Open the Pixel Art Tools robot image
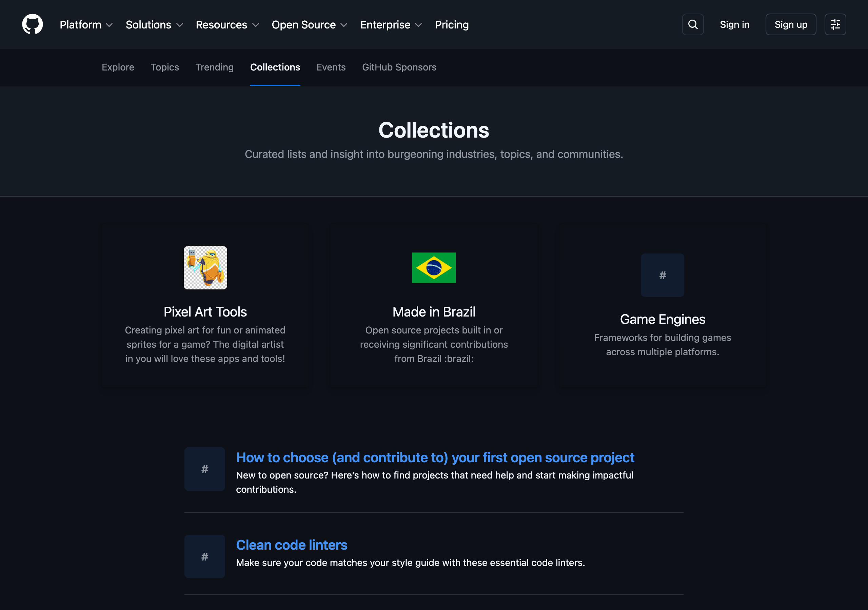The image size is (868, 610). (x=205, y=268)
